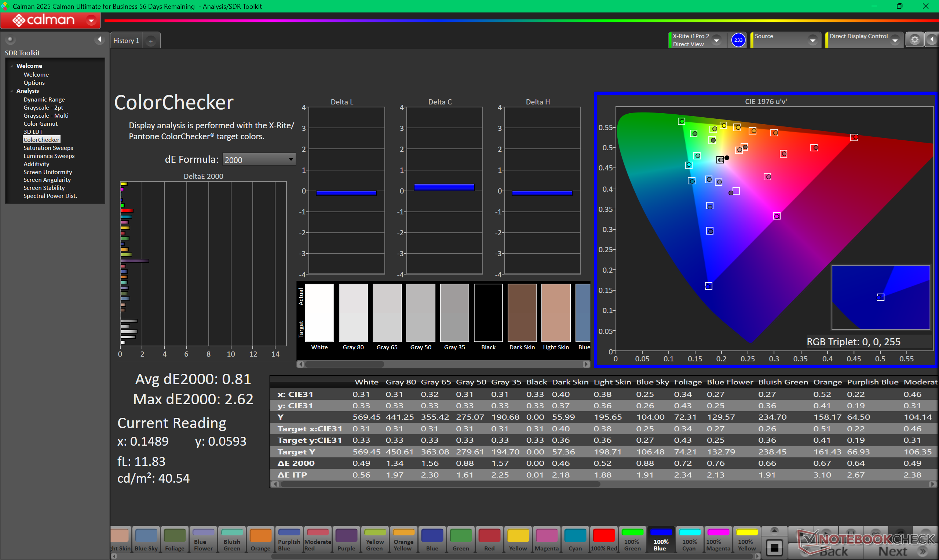The height and width of the screenshot is (560, 939).
Task: Click the round pin button in sidebar header
Action: (10, 39)
